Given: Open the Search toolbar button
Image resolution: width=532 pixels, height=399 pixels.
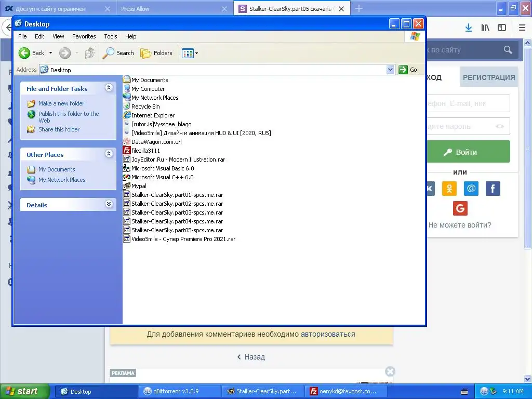Looking at the screenshot, I should coord(118,53).
